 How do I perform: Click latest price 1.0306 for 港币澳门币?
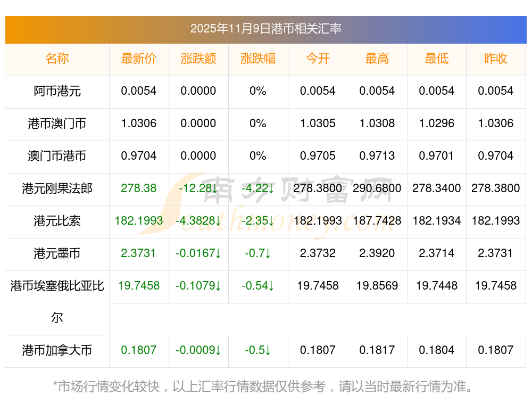pos(139,124)
